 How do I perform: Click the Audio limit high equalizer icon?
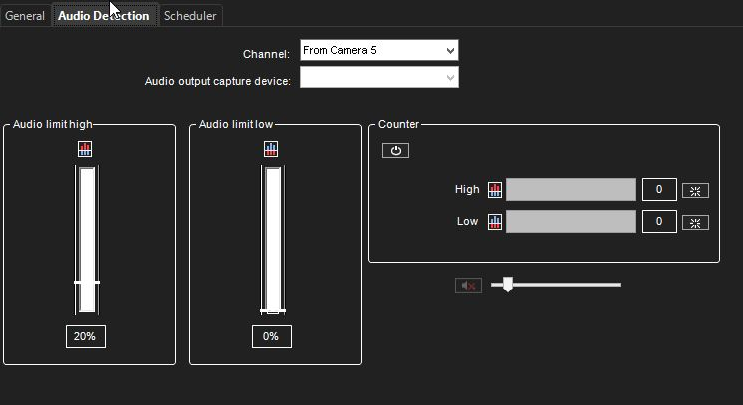(86, 150)
